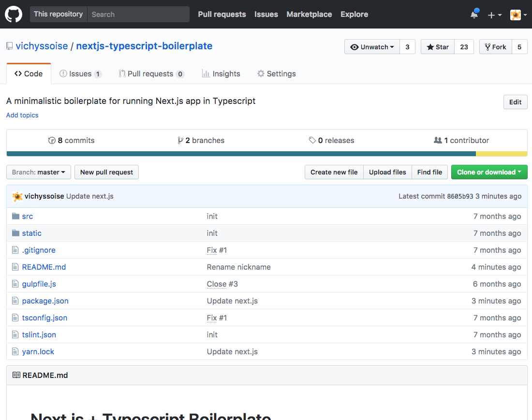Click the yarn.lock file icon

15,352
